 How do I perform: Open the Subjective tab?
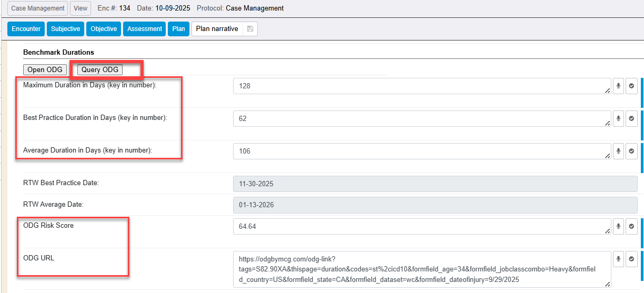(65, 29)
